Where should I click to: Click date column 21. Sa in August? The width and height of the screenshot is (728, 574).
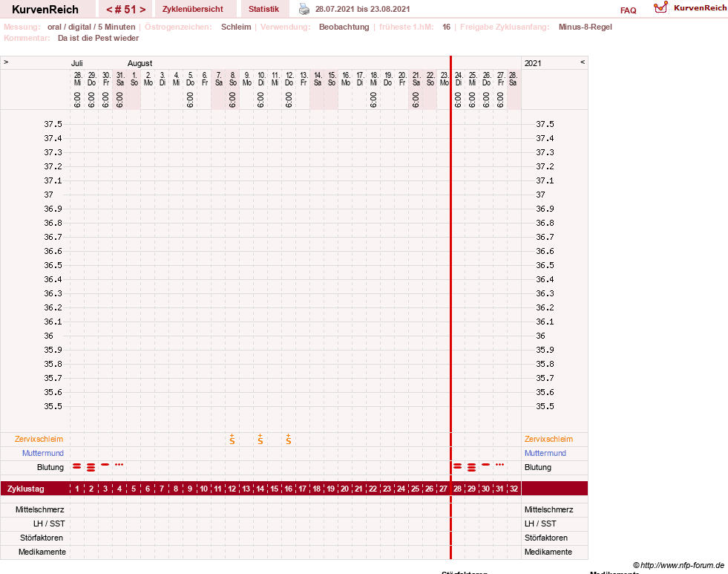tap(416, 79)
